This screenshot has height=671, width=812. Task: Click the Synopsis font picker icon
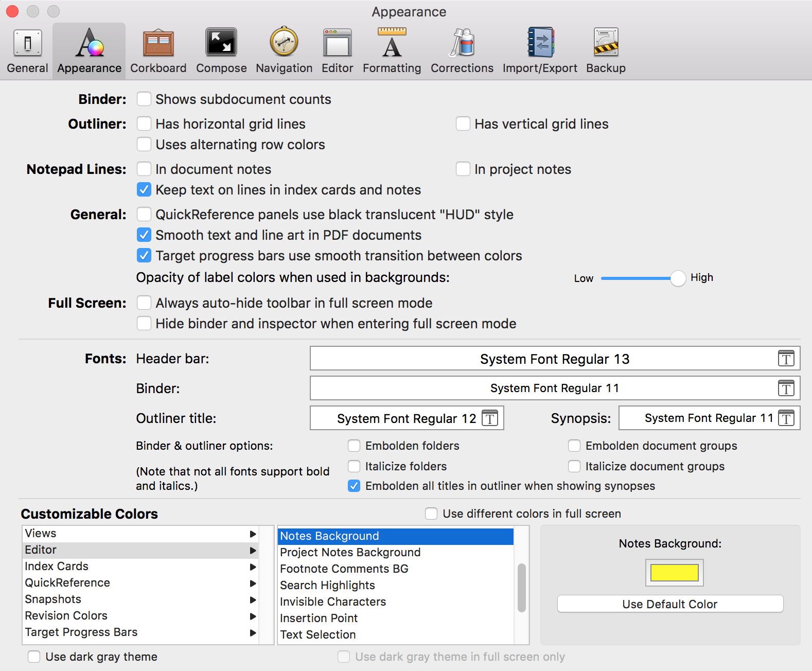click(x=786, y=418)
